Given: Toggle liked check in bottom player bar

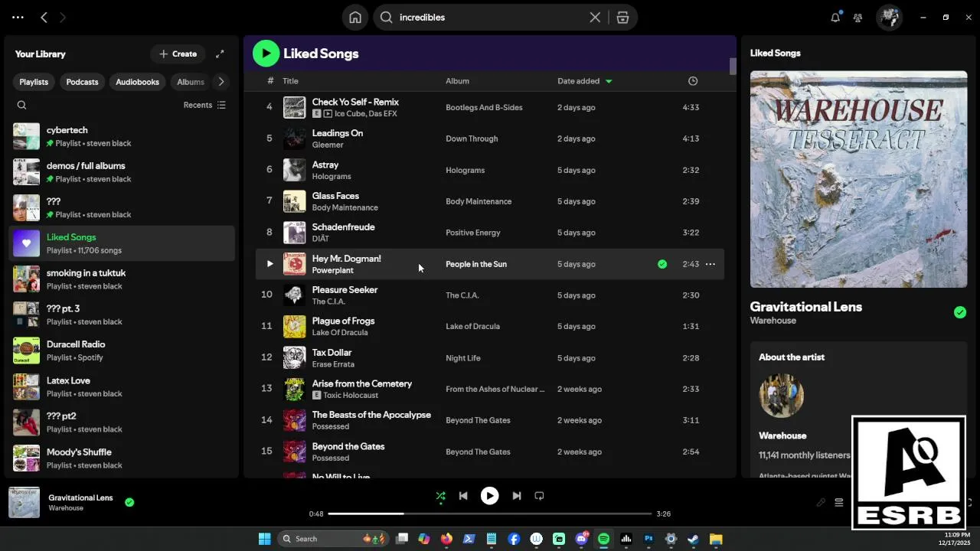Looking at the screenshot, I should pos(129,503).
